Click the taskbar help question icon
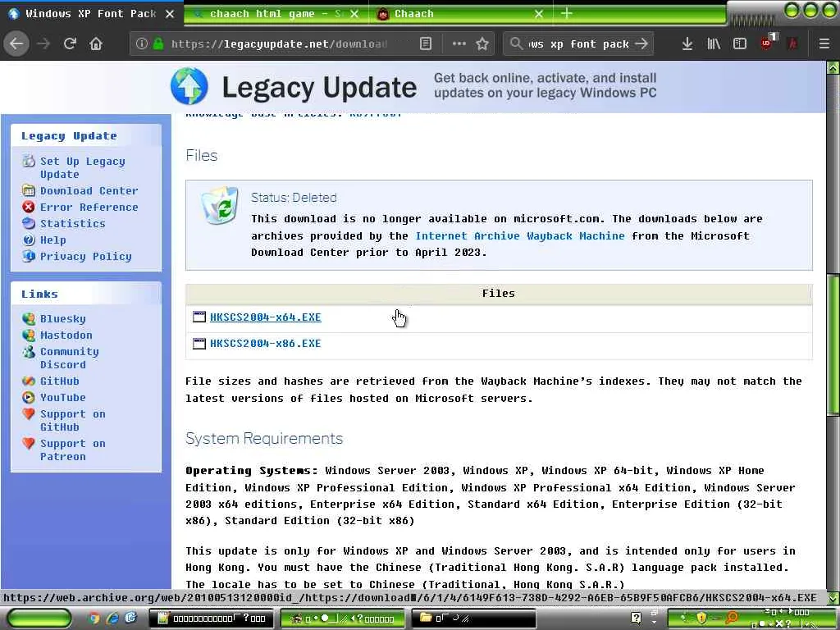840x630 pixels. (636, 619)
